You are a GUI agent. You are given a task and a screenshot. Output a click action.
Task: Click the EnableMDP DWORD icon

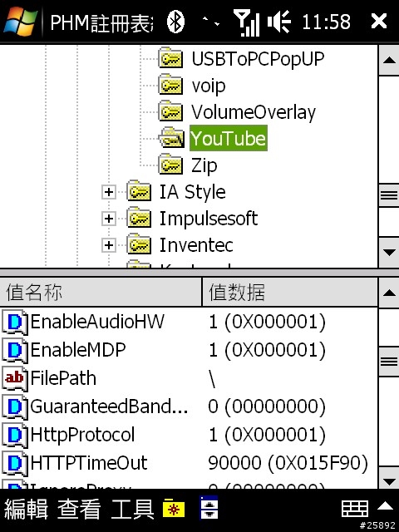(x=15, y=350)
